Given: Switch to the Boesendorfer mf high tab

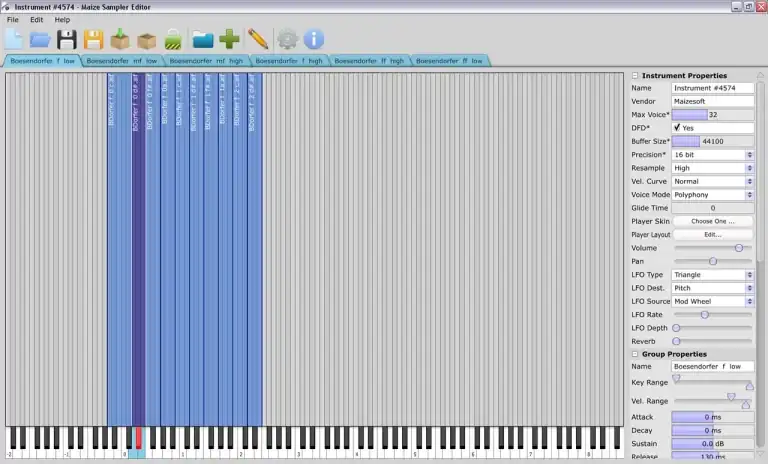Looking at the screenshot, I should [206, 61].
